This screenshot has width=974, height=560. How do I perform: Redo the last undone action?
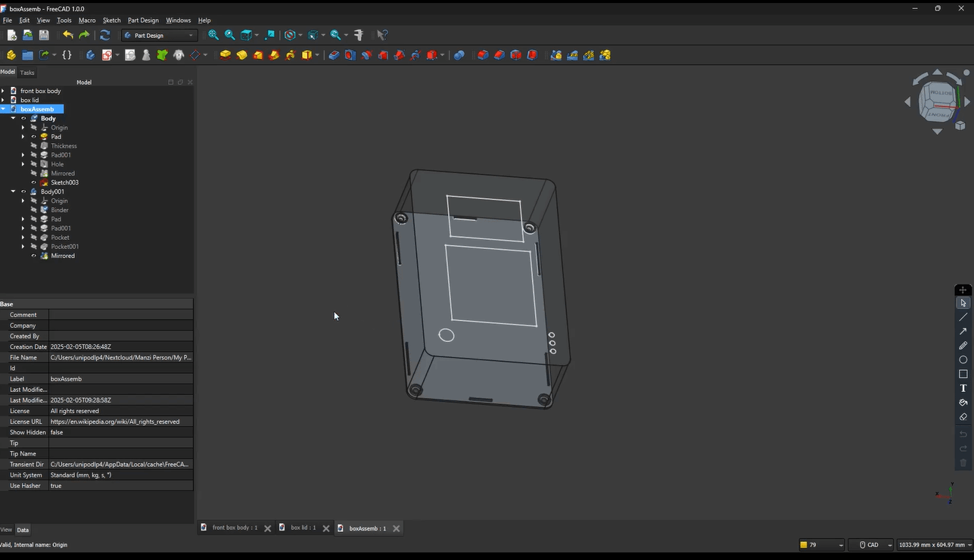point(84,35)
